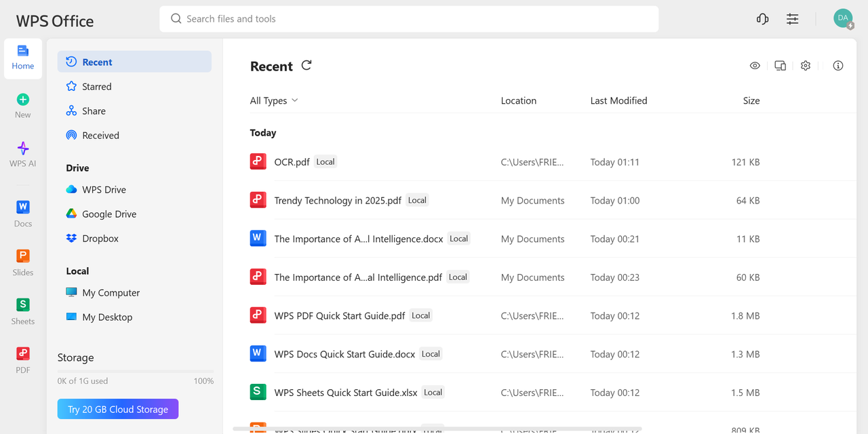Click the multi-device icon

[781, 66]
